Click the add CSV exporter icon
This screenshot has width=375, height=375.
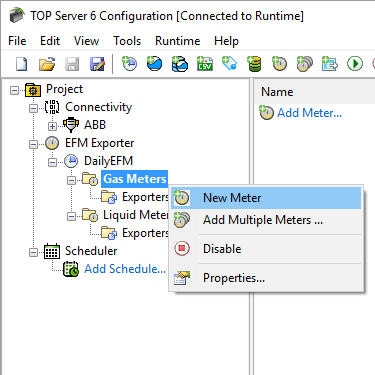tap(205, 64)
